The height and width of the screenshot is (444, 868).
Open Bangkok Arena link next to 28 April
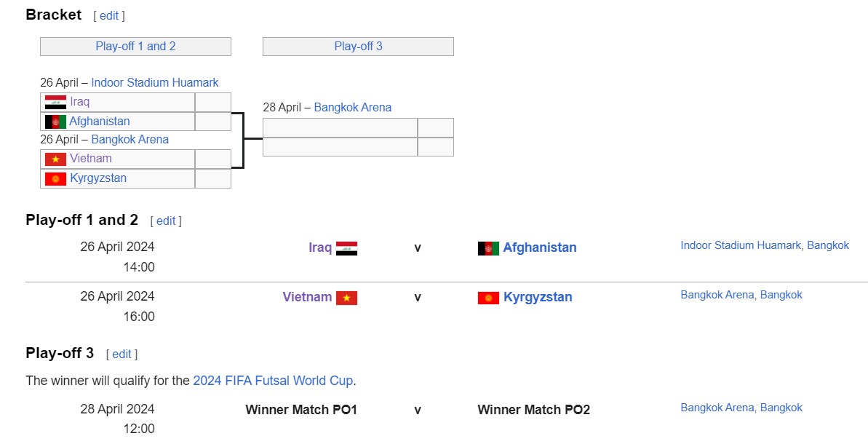point(353,108)
